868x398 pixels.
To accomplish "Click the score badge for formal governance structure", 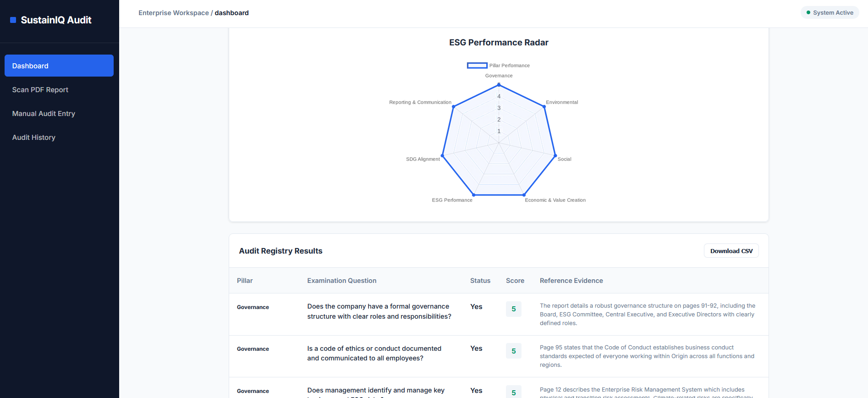I will click(514, 309).
